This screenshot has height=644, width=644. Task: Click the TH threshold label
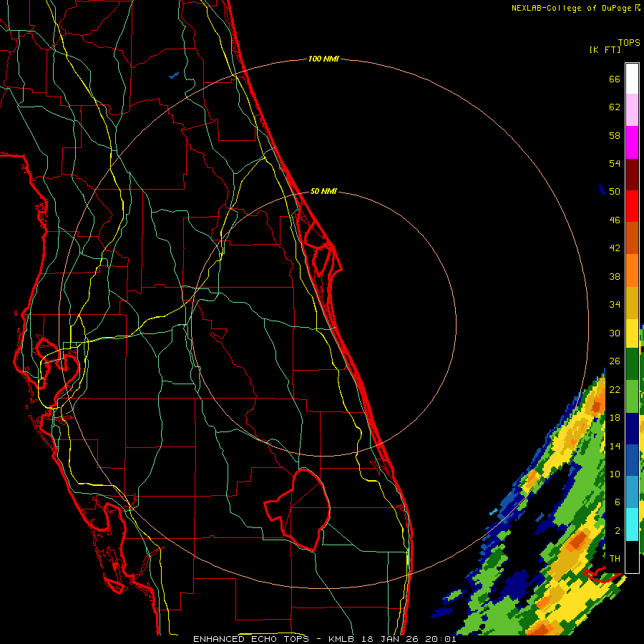[615, 559]
